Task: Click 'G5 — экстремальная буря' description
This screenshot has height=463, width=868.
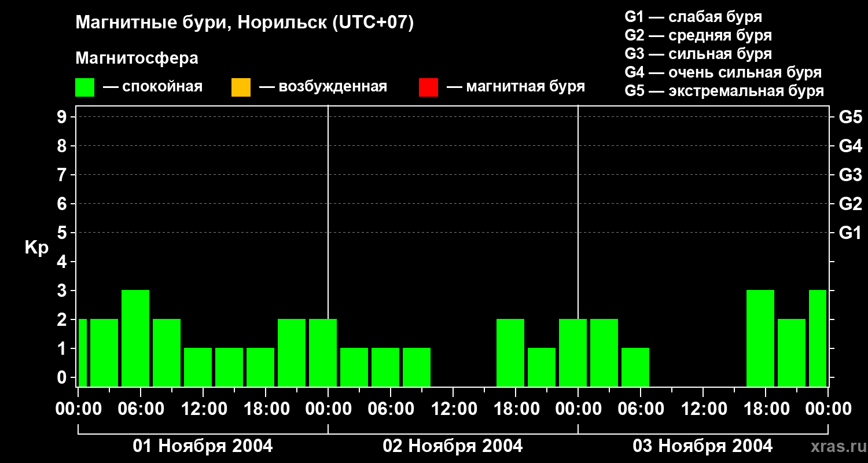Action: coord(724,91)
